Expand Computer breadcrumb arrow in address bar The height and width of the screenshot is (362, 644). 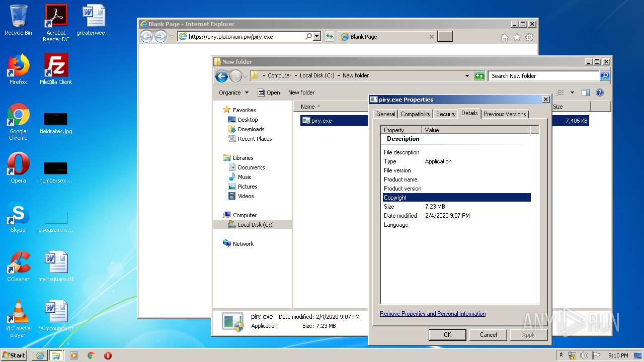point(296,76)
